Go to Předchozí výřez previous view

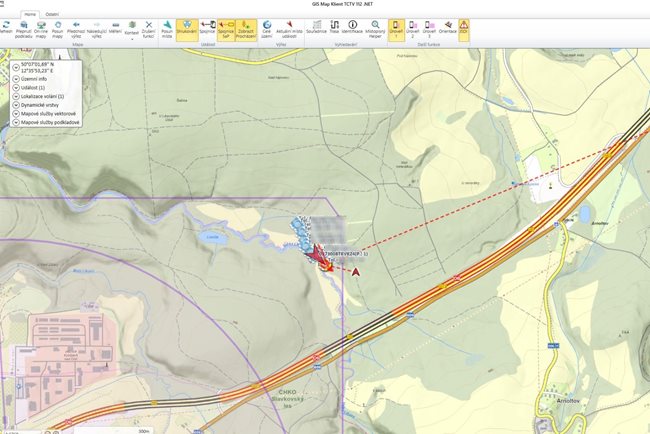coord(75,27)
